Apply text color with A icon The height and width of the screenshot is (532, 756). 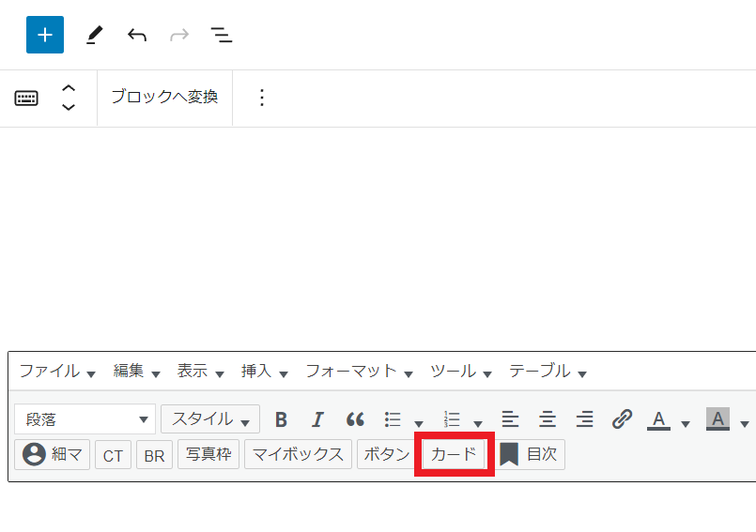pos(658,419)
